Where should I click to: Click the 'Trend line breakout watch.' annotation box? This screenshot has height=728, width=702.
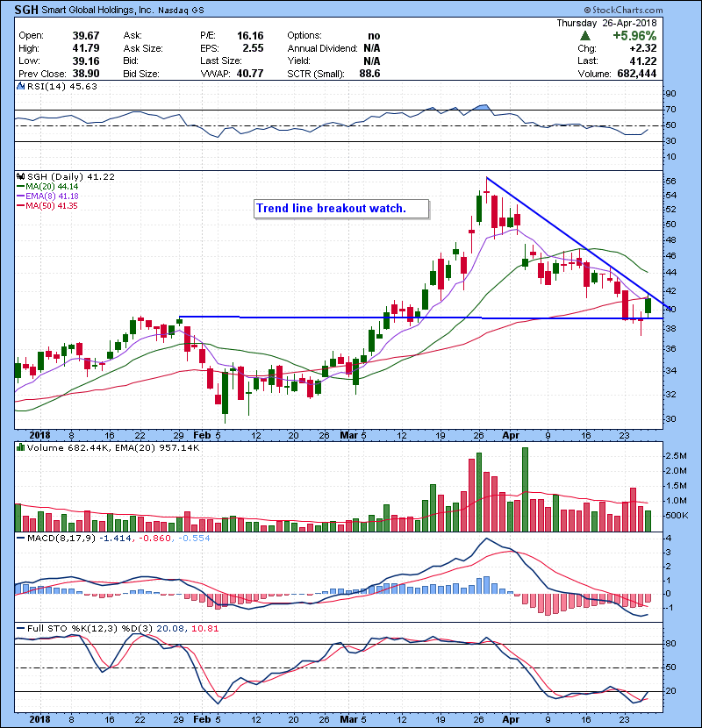point(341,209)
